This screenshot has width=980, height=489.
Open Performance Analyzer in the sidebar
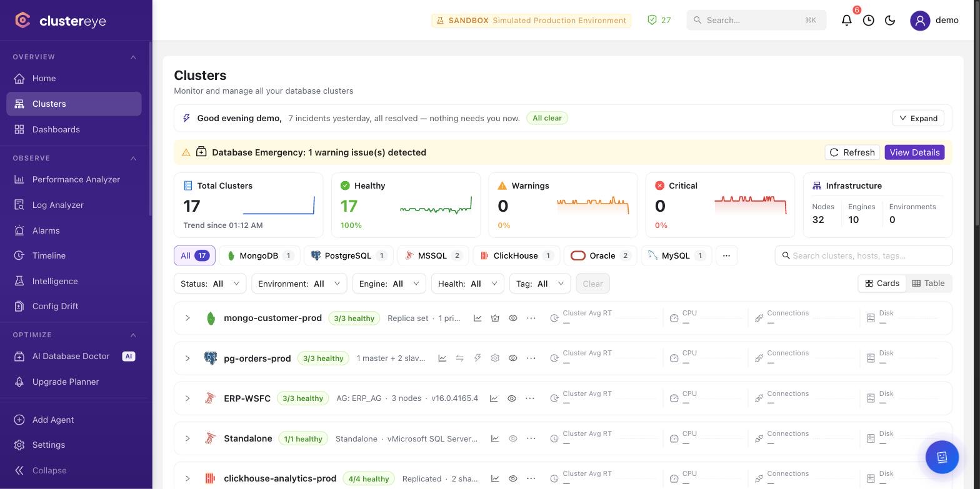[x=74, y=179]
